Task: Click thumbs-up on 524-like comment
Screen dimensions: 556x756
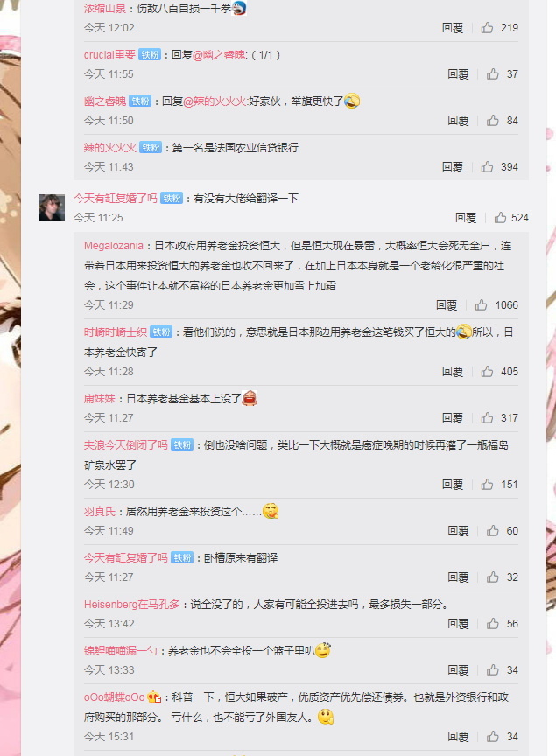Action: tap(500, 218)
